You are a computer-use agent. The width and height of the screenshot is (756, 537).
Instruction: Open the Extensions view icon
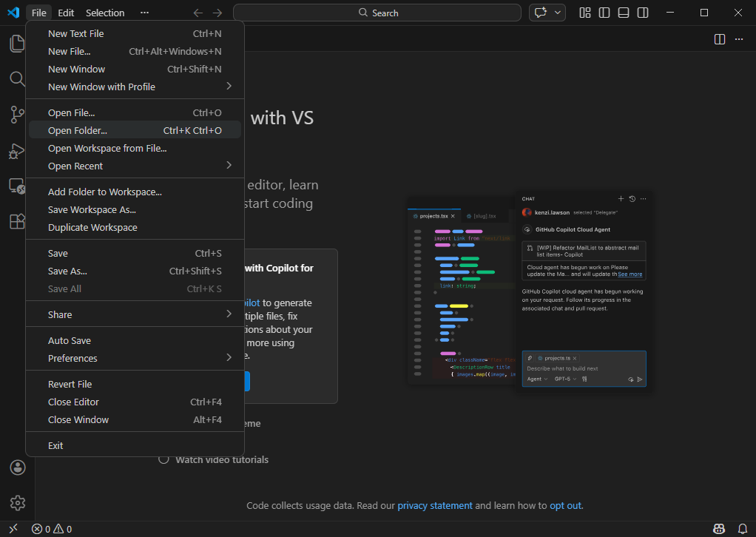(17, 221)
